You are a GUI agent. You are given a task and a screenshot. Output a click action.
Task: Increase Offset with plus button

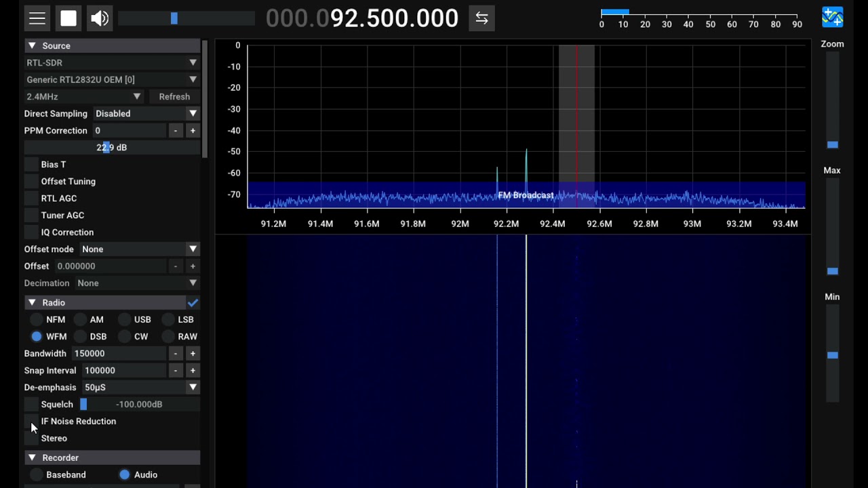coord(193,266)
